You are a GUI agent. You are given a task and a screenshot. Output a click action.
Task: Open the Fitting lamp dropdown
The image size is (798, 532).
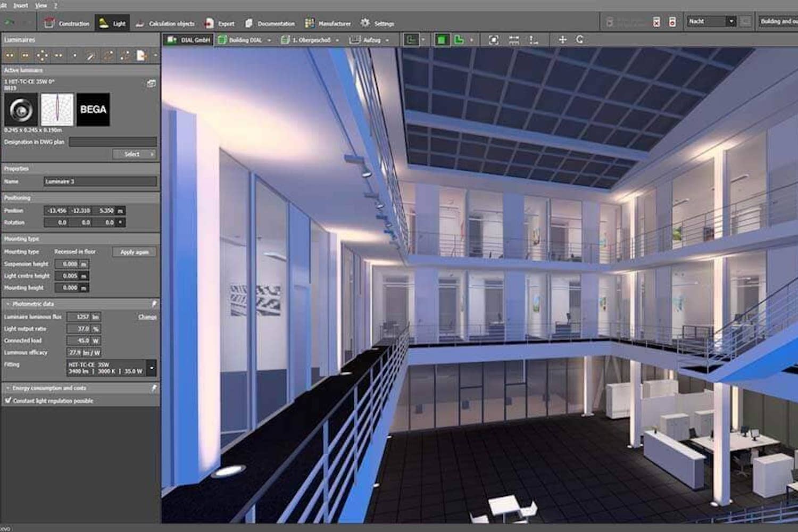pos(152,368)
